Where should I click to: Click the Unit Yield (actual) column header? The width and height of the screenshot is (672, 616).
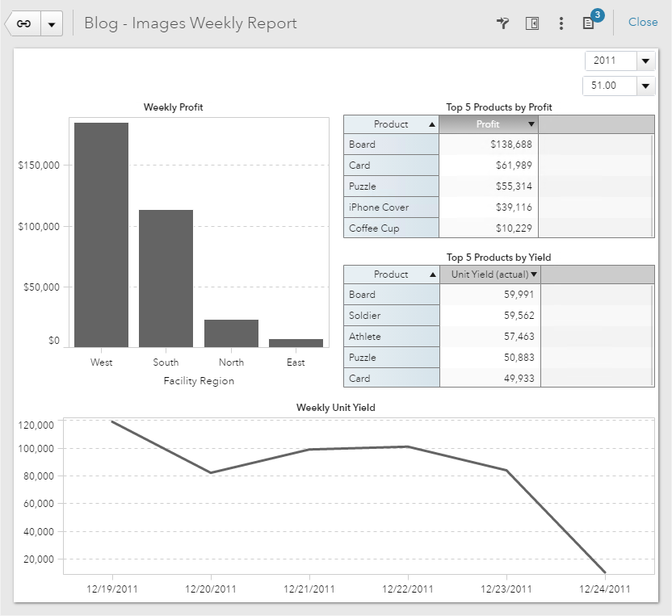click(x=489, y=274)
